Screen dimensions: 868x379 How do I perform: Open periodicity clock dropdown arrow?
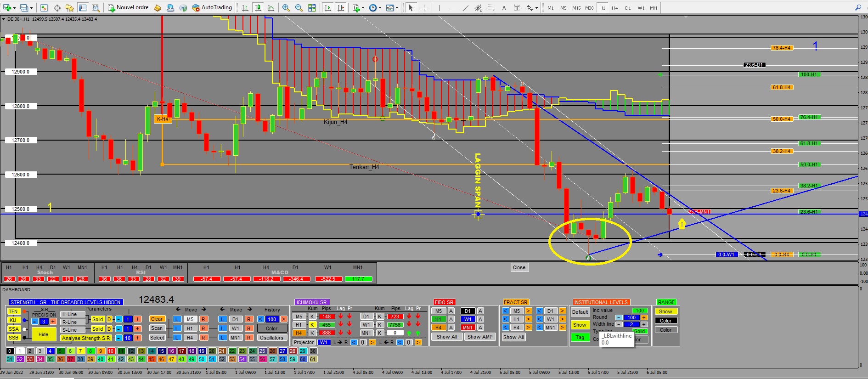tap(380, 8)
